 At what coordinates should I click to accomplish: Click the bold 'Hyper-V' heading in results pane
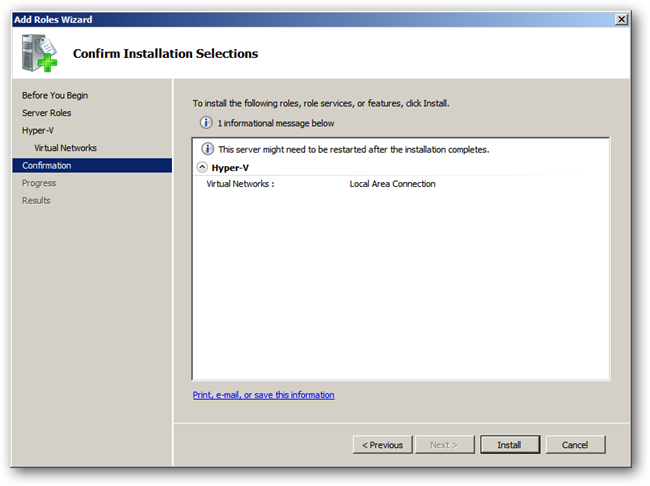click(230, 168)
